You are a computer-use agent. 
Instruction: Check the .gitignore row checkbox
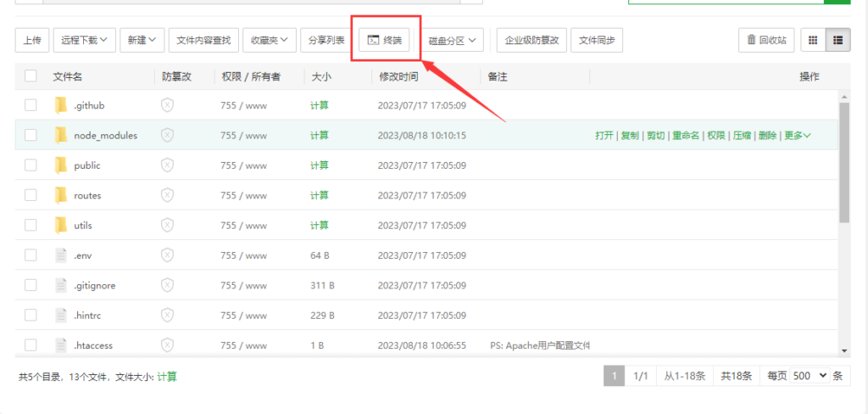[x=31, y=285]
